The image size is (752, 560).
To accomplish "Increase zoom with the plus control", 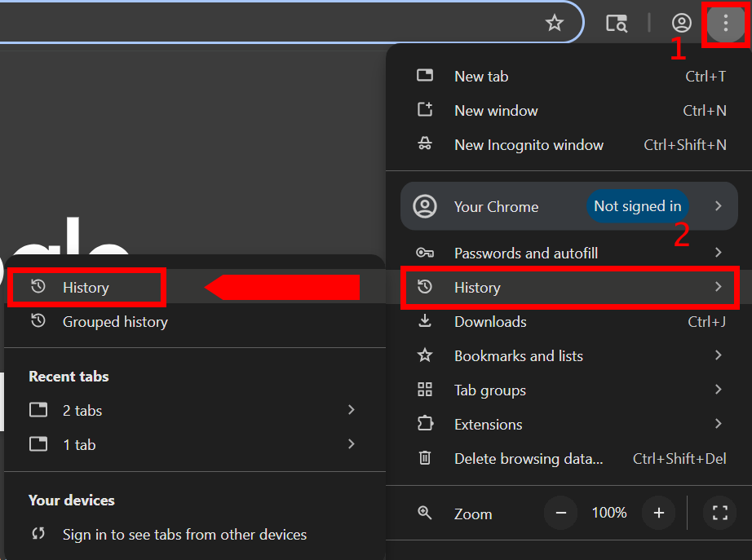I will tap(658, 514).
